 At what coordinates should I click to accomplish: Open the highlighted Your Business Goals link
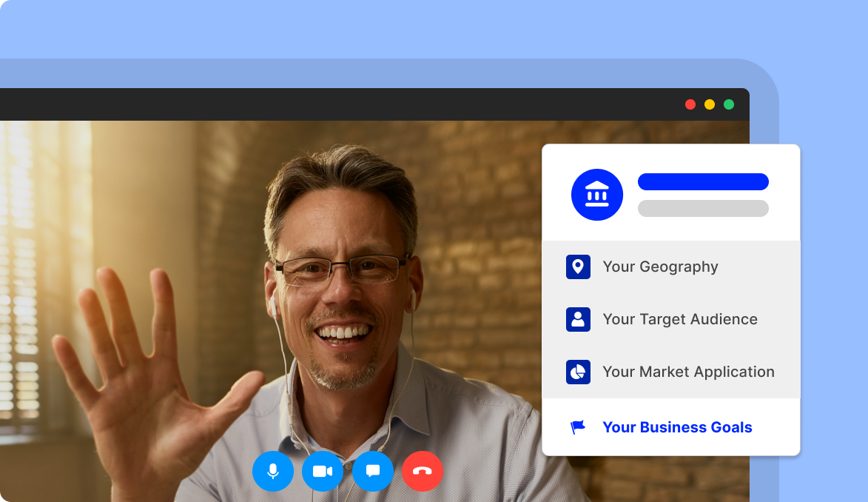(x=677, y=427)
